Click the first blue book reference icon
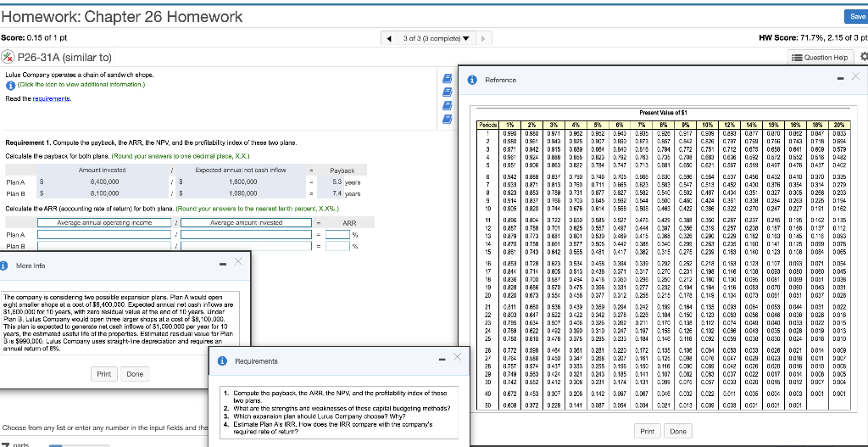Viewport: 868px width, 447px height. tap(446, 79)
